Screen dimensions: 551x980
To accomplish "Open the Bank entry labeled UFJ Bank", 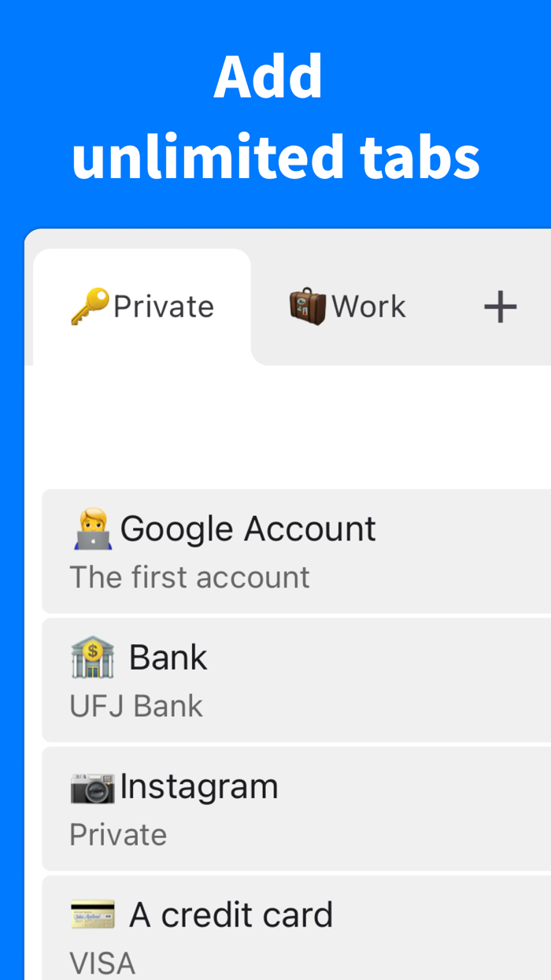I will [169, 656].
